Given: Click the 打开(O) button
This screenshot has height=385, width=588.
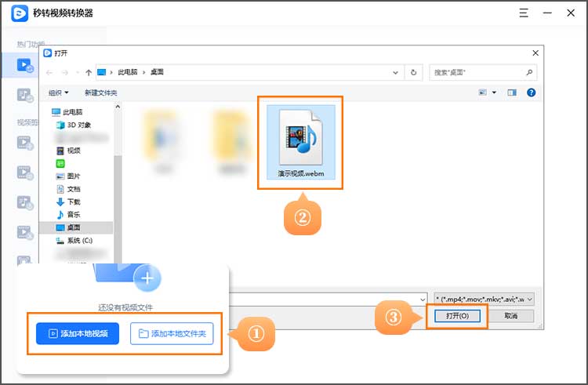Looking at the screenshot, I should coord(457,315).
